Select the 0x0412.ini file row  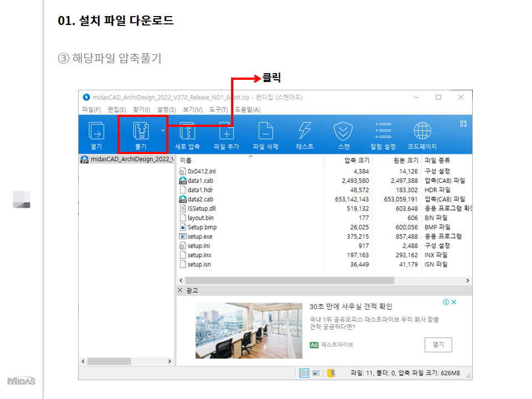(x=324, y=171)
